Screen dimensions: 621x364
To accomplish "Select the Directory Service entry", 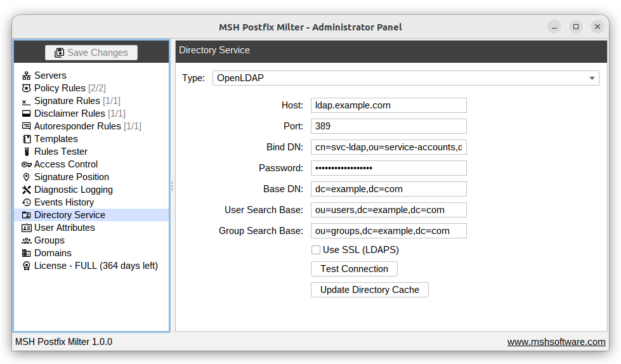I will (x=91, y=215).
